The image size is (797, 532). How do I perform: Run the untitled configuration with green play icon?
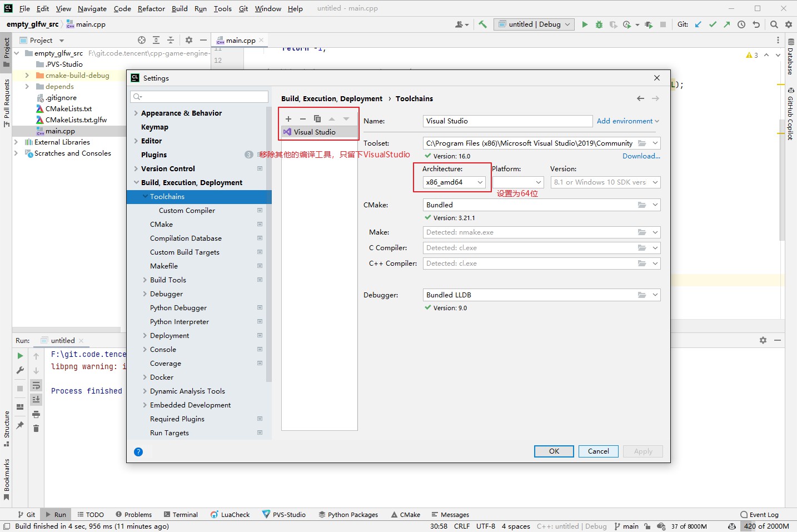585,24
